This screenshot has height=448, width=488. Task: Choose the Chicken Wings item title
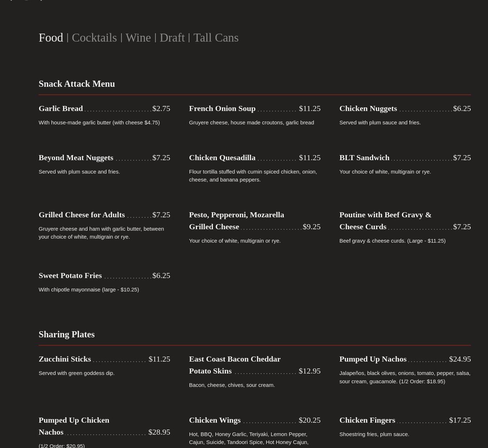point(215,420)
